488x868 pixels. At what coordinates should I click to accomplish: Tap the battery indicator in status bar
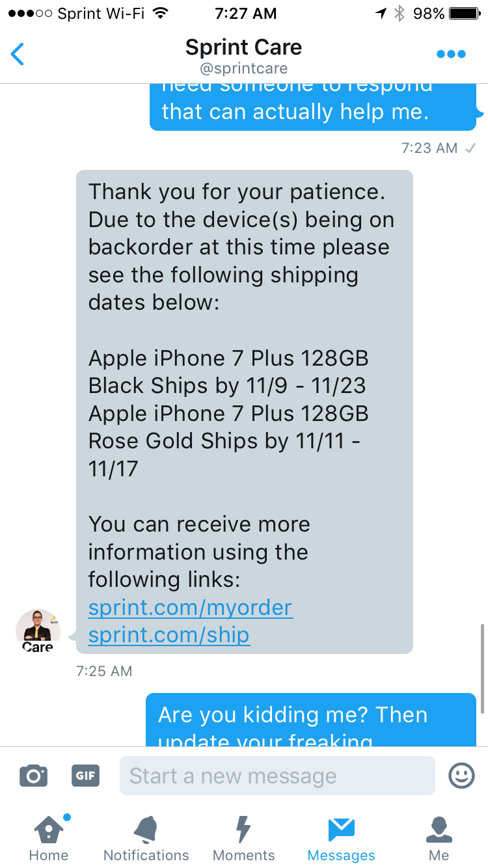click(x=465, y=13)
